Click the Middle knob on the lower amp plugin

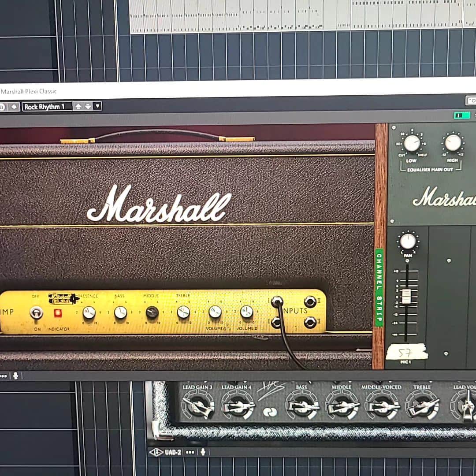[x=342, y=405]
